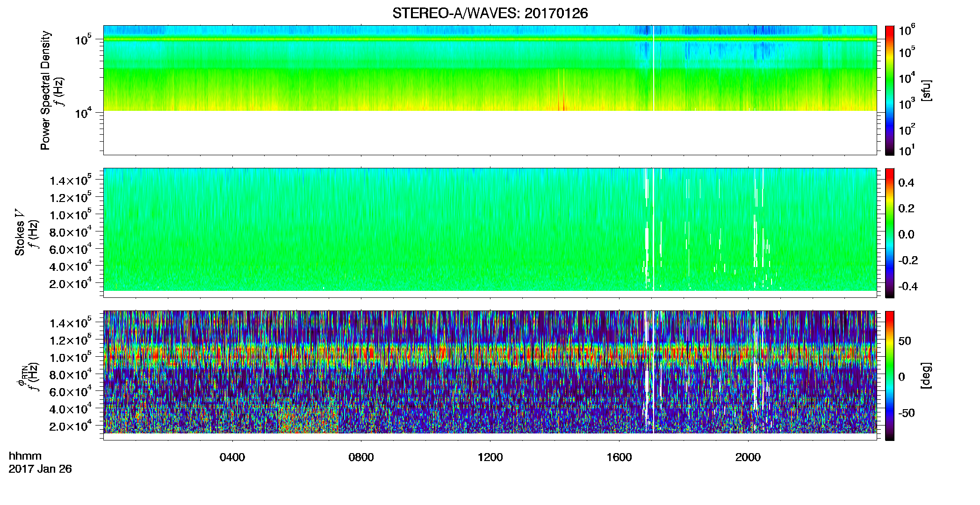Pick the power spectral density sfu colorbar
Image resolution: width=980 pixels, height=505 pixels.
(x=890, y=90)
